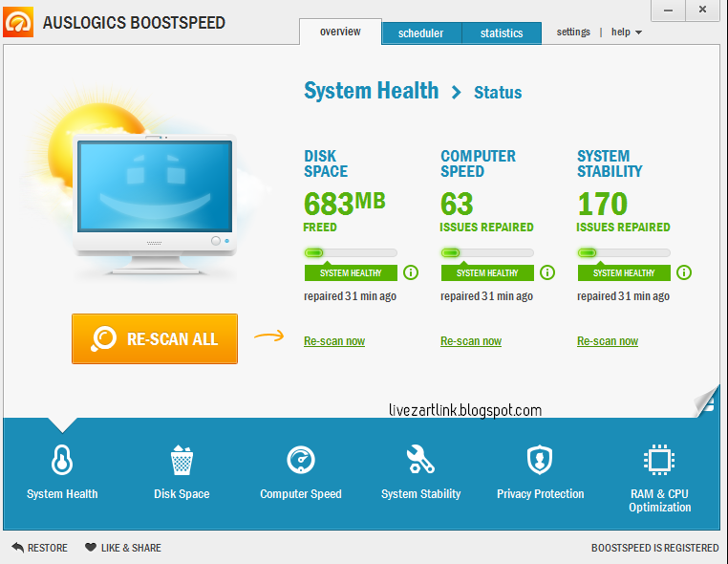728x564 pixels.
Task: Expand the help dropdown menu
Action: click(627, 32)
